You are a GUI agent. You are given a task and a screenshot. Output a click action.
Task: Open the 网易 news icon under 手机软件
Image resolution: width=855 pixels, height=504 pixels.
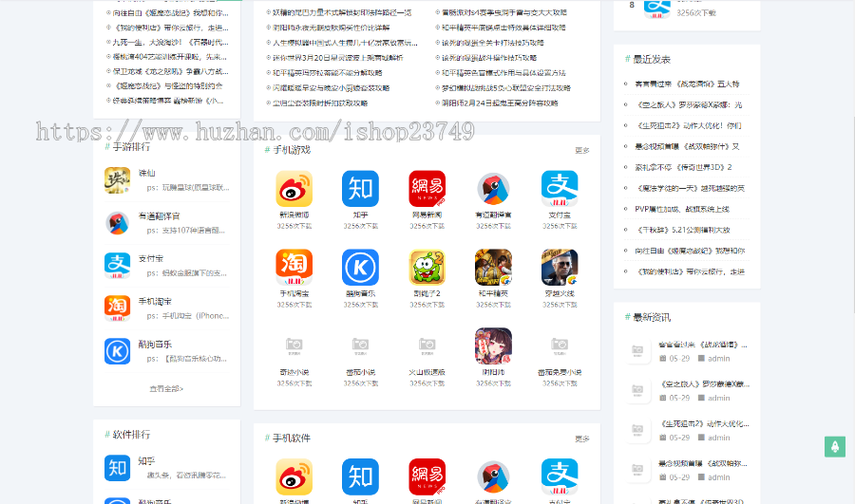click(427, 476)
